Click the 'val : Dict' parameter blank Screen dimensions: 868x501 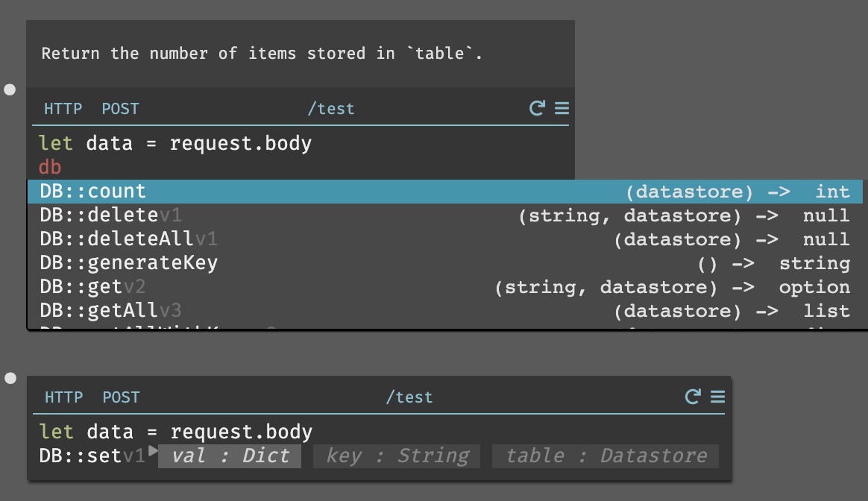coord(230,456)
